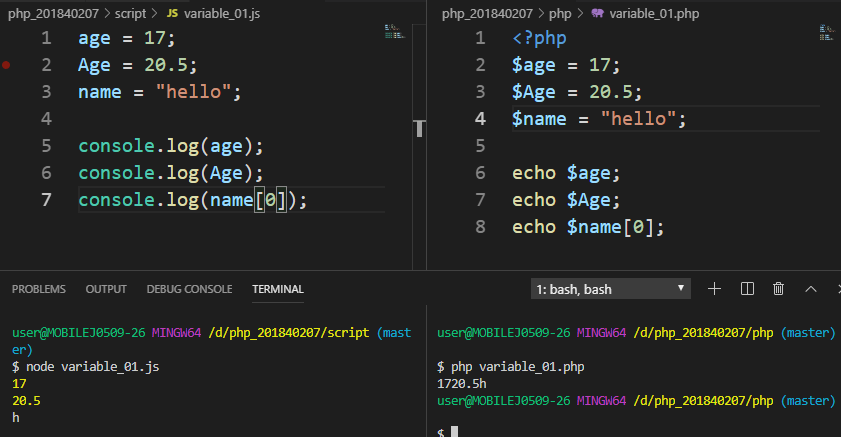Kill the terminal with the trash icon

point(778,289)
